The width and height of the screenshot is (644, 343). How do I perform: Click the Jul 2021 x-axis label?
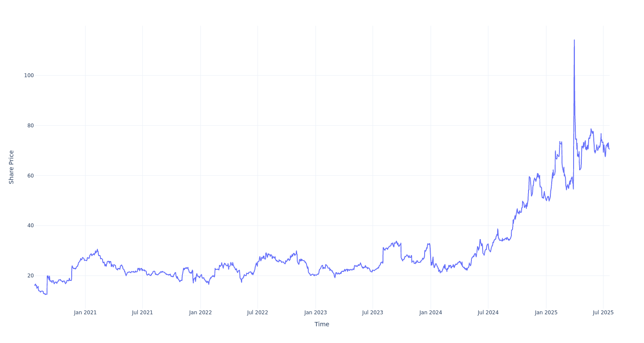[x=143, y=313]
